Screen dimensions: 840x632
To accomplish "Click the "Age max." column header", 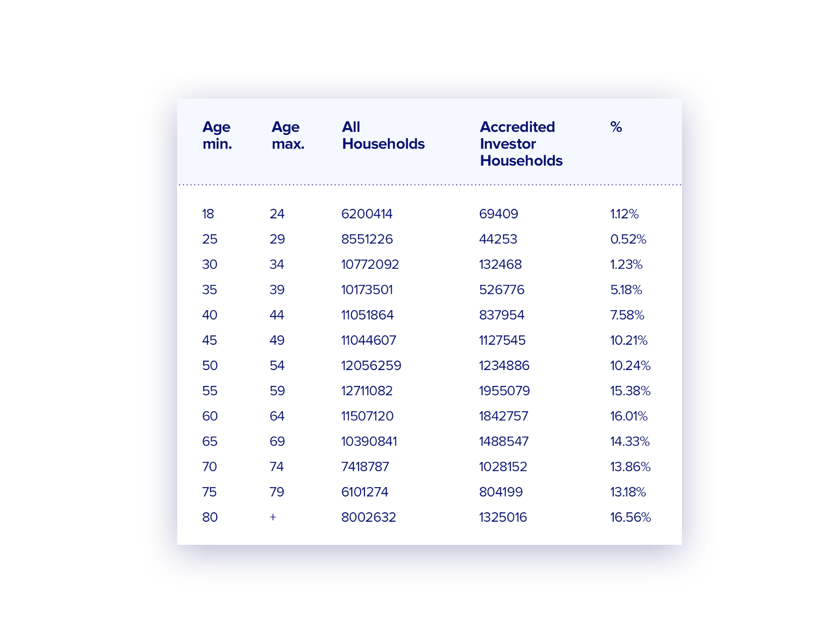I will [x=288, y=135].
